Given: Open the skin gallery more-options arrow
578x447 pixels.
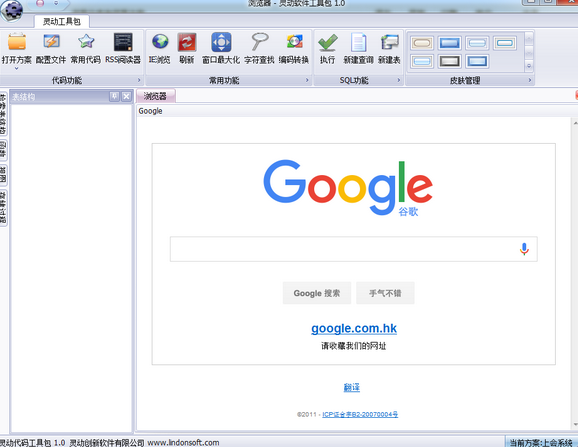Looking at the screenshot, I should (x=529, y=66).
